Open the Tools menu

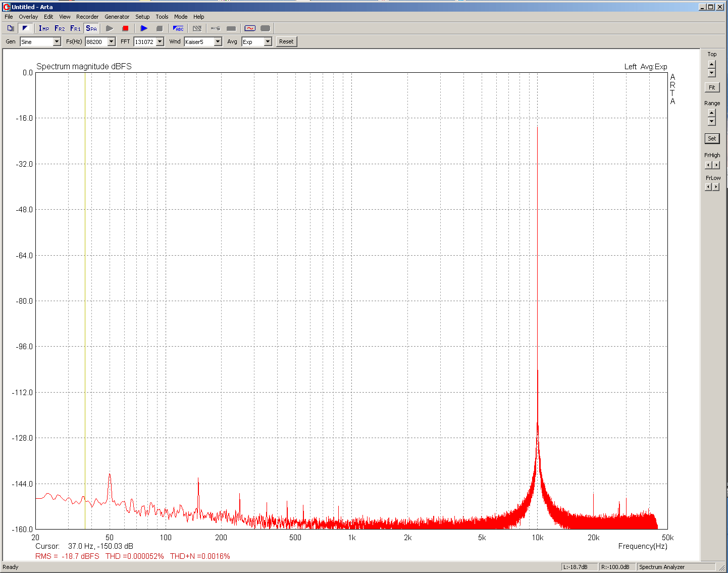(x=162, y=17)
